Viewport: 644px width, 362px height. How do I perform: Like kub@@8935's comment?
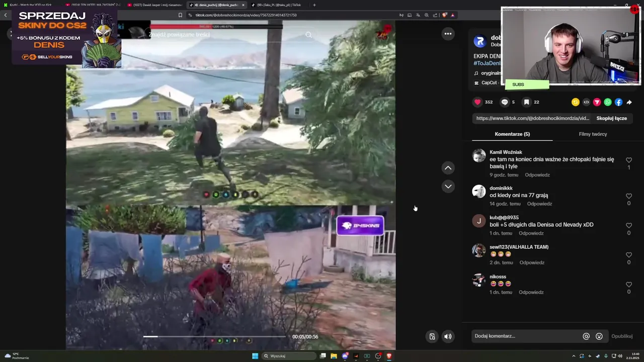tap(628, 226)
